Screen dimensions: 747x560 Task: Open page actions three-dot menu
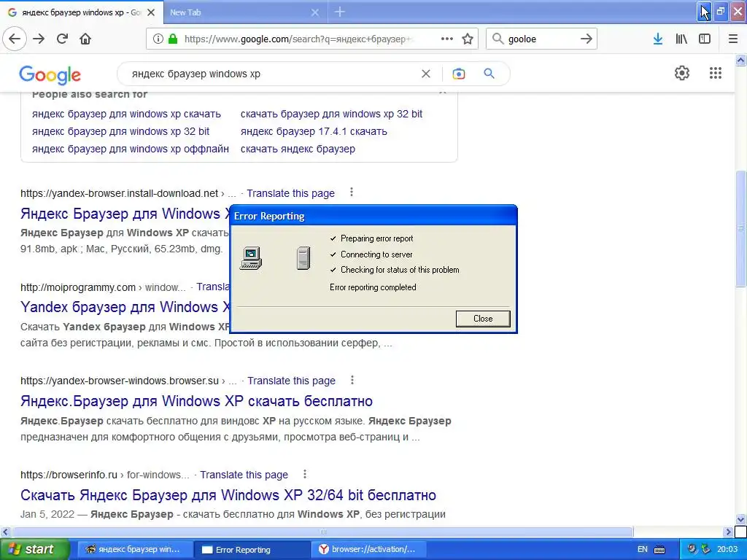pyautogui.click(x=447, y=39)
